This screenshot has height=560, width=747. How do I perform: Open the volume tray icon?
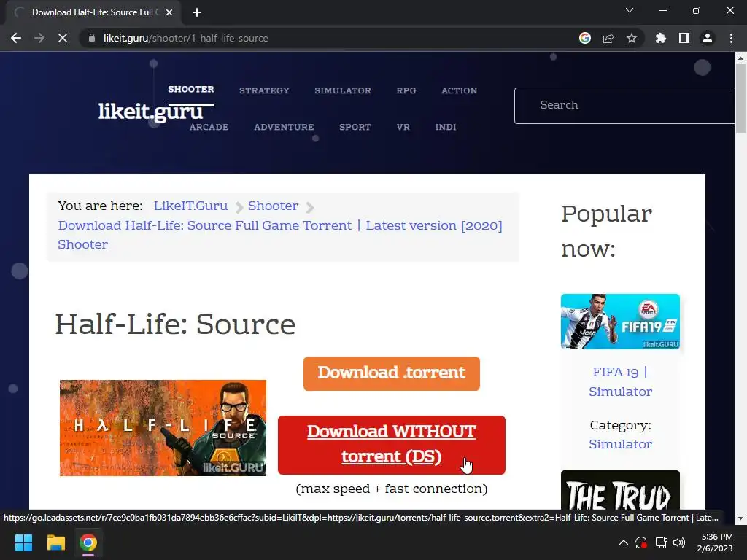click(679, 542)
